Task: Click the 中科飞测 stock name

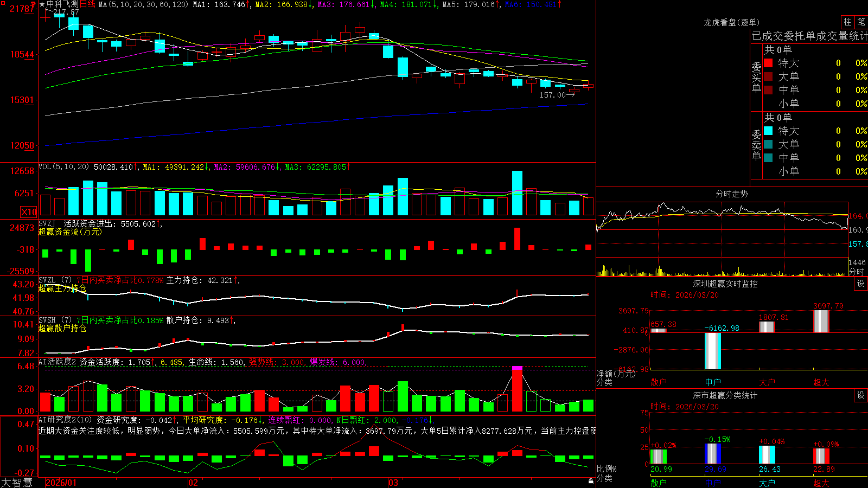Action: tap(62, 4)
